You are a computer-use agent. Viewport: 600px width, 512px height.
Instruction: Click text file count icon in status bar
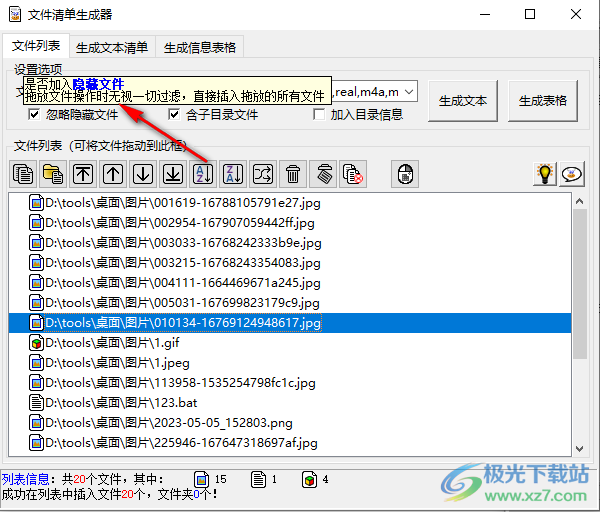point(258,479)
